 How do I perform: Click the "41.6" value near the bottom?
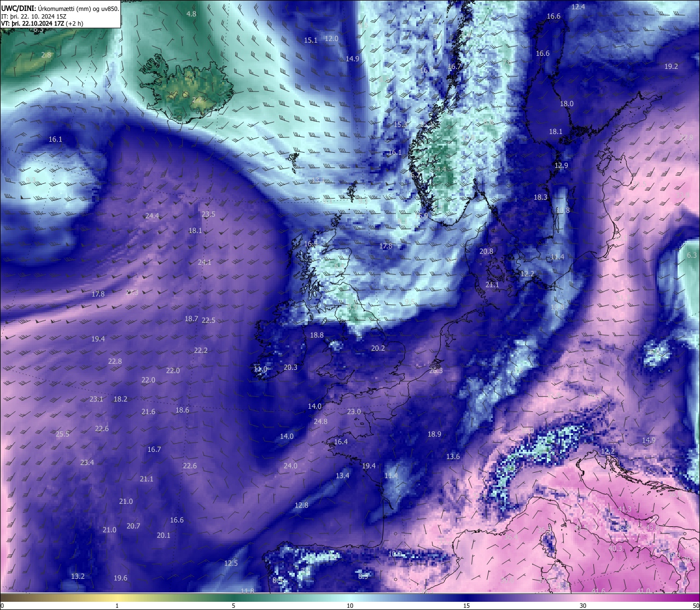pyautogui.click(x=598, y=591)
